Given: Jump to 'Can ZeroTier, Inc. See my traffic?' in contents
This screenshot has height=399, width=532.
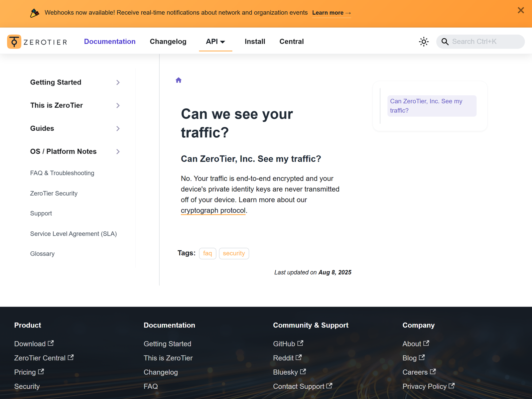Looking at the screenshot, I should [x=432, y=106].
